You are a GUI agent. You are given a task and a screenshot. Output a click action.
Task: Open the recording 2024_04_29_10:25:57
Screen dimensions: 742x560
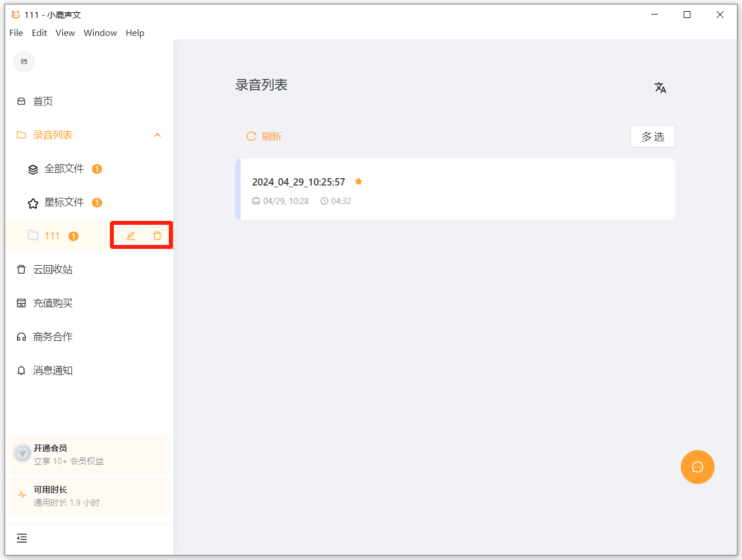(x=455, y=189)
